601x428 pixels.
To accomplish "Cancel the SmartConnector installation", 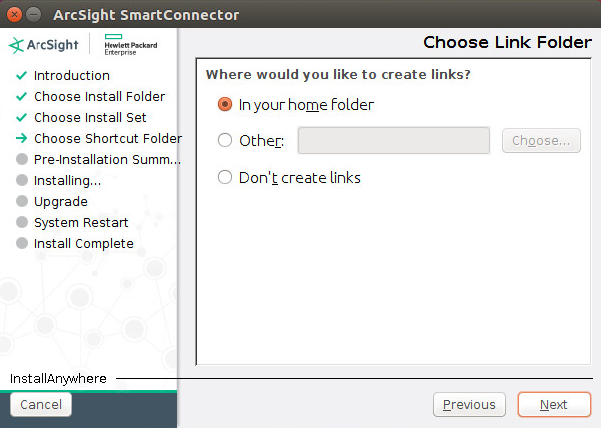I will coord(41,405).
